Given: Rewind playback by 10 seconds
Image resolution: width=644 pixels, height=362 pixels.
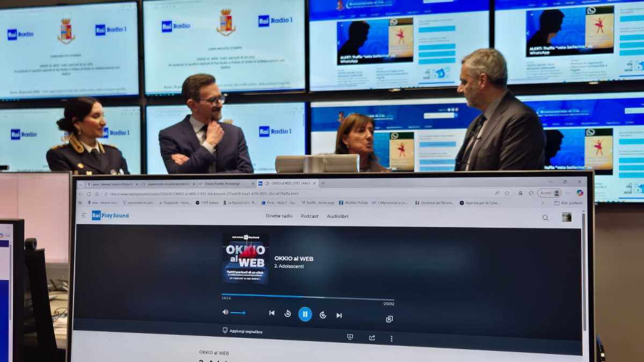Looking at the screenshot, I should coord(288,314).
